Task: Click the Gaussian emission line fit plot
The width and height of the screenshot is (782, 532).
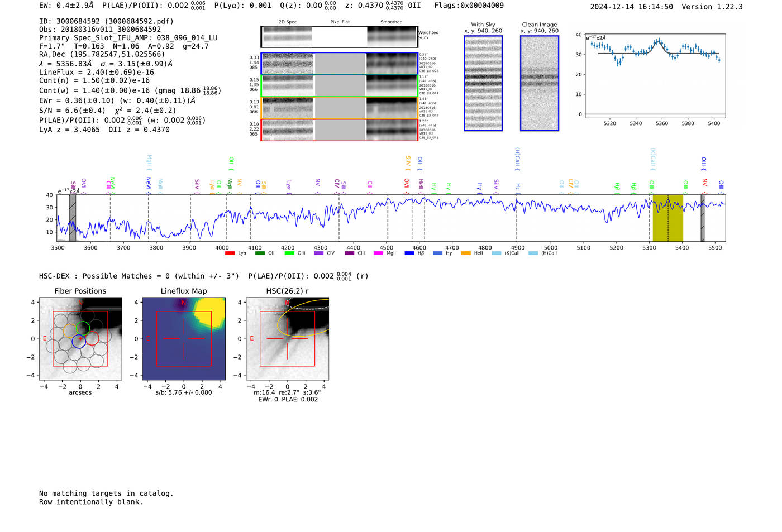Action: pos(655,76)
